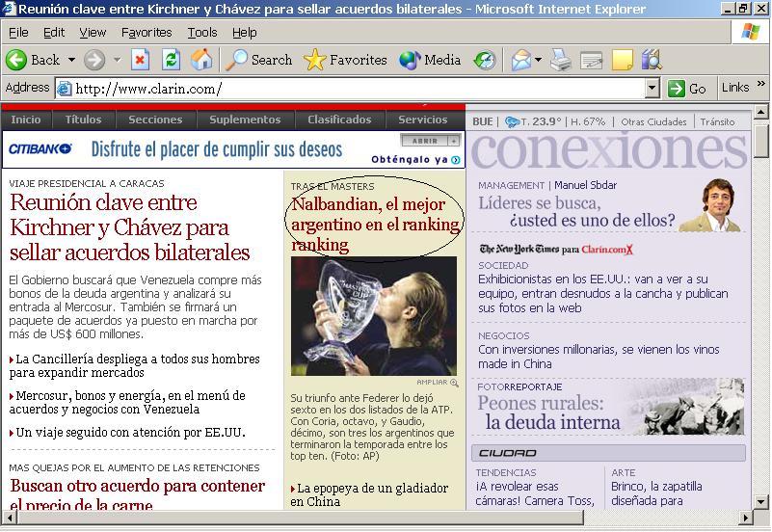Stop page loading with red X icon

(141, 60)
